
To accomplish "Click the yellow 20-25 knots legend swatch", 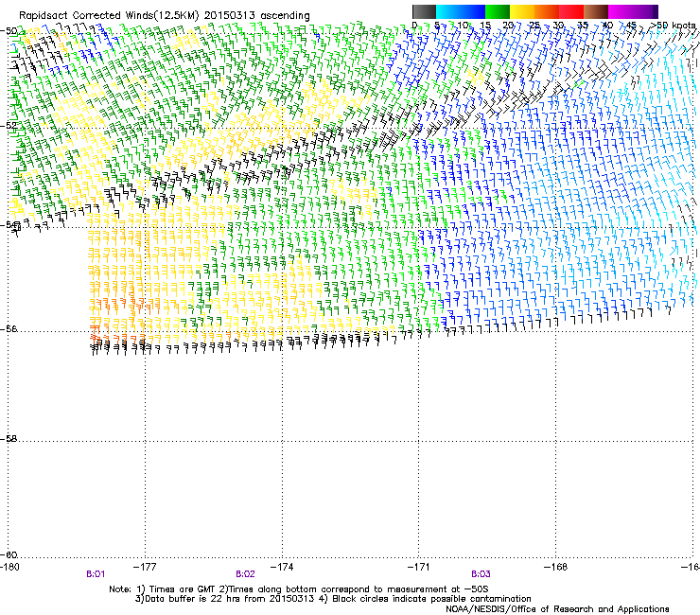I will pyautogui.click(x=522, y=11).
